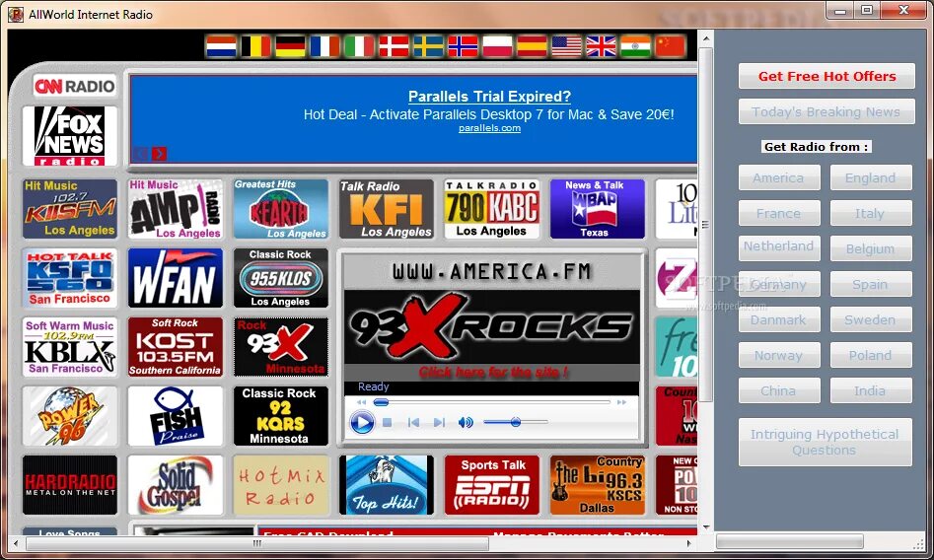The image size is (934, 560).
Task: Mute the player speaker icon
Action: coord(466,422)
